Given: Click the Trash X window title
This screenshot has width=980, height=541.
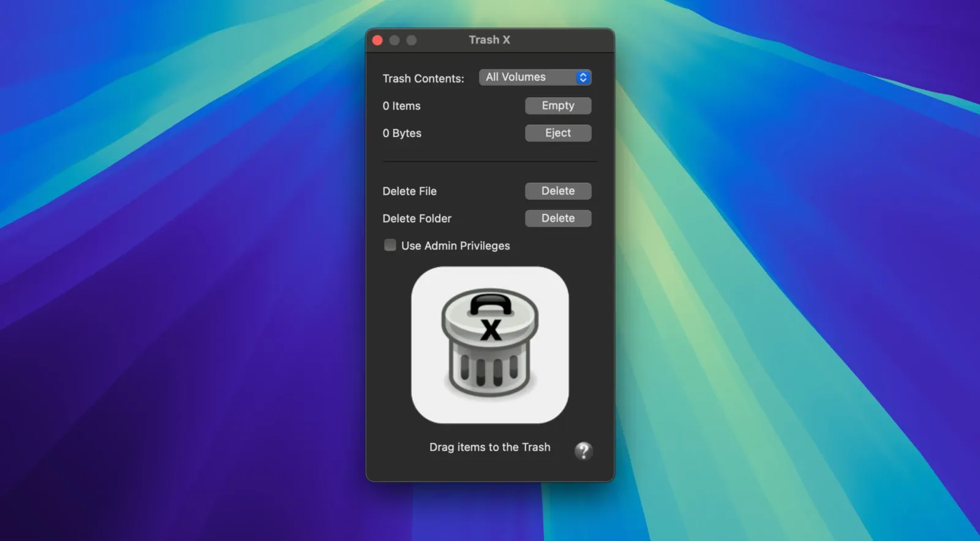Looking at the screenshot, I should (489, 40).
